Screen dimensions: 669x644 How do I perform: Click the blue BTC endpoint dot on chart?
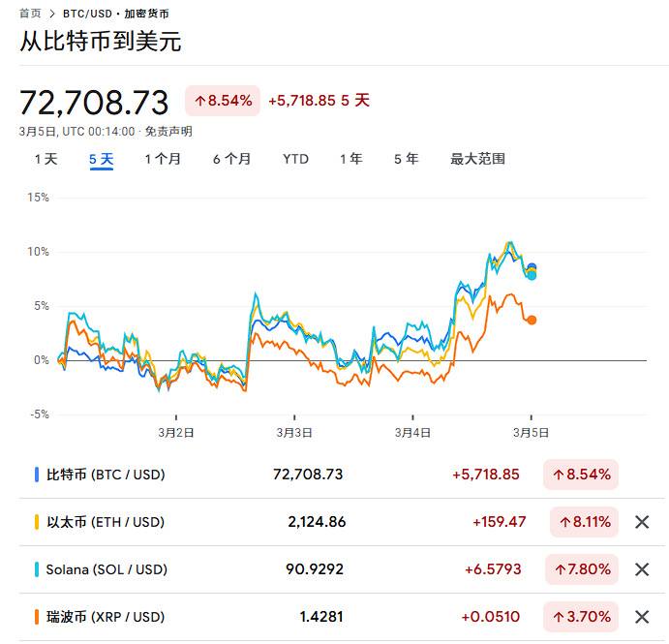tap(532, 267)
